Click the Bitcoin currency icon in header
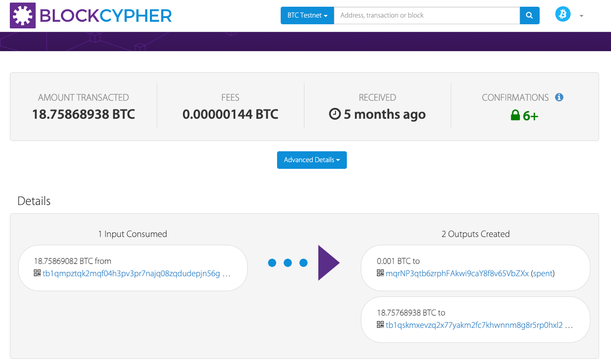Screen dimensions: 611x364 pos(562,14)
